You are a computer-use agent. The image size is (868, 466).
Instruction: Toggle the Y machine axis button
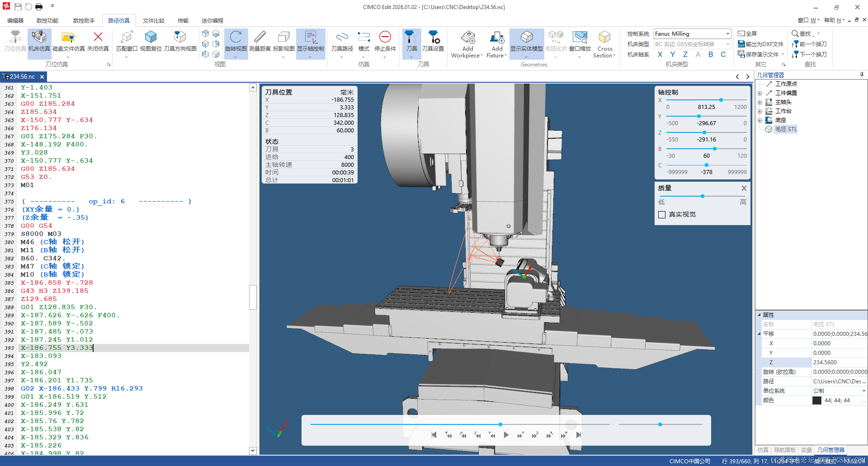pyautogui.click(x=673, y=55)
